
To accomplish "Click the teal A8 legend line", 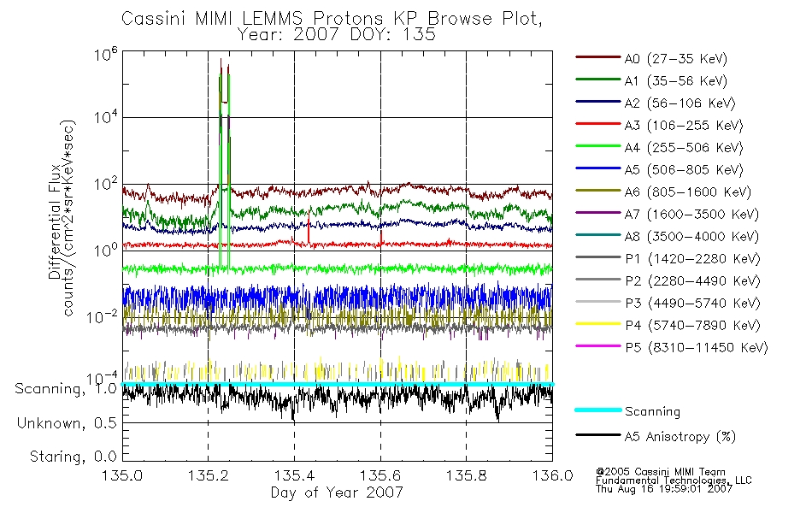I will 597,235.
